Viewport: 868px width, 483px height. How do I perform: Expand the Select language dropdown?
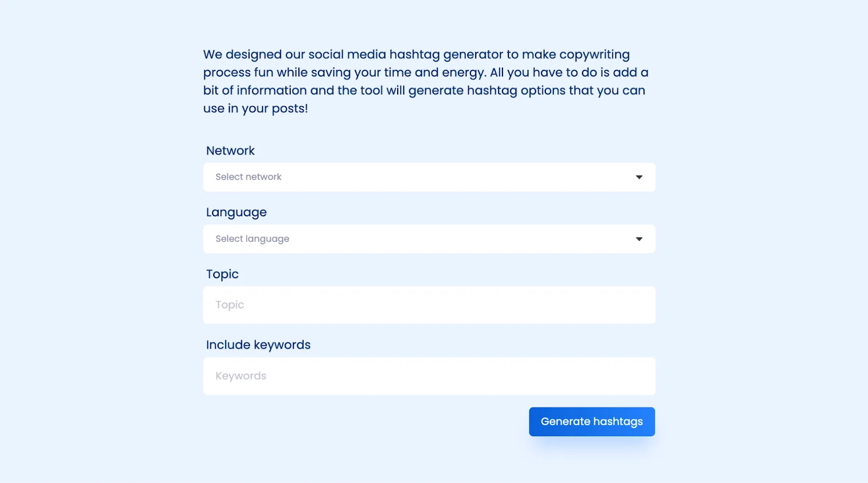429,239
